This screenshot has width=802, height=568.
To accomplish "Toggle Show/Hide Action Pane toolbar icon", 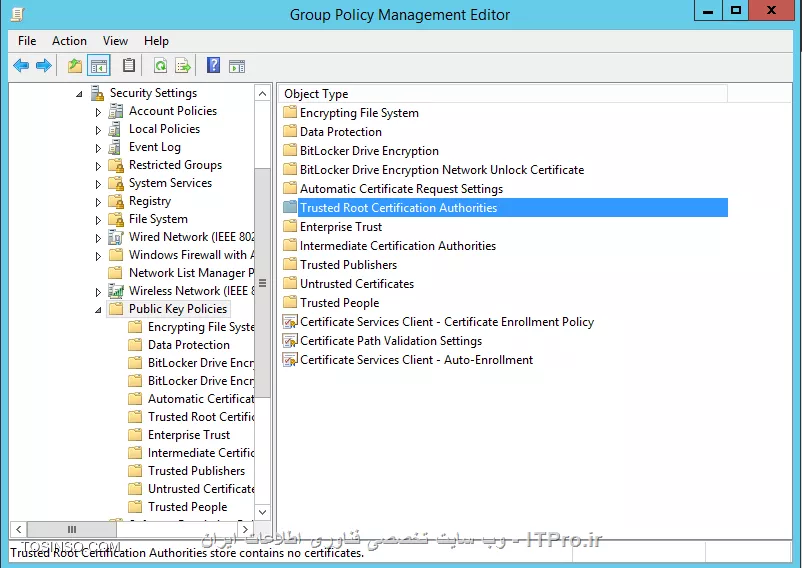I will tap(237, 66).
